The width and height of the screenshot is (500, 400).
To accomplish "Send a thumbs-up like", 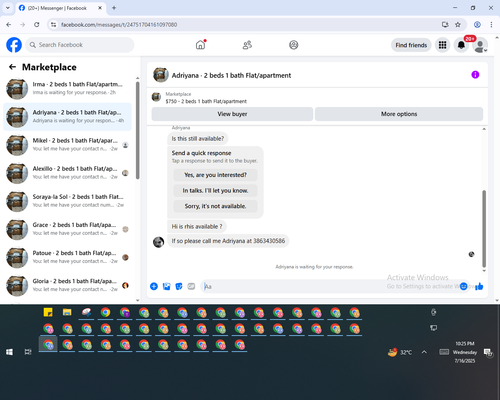I will click(479, 286).
